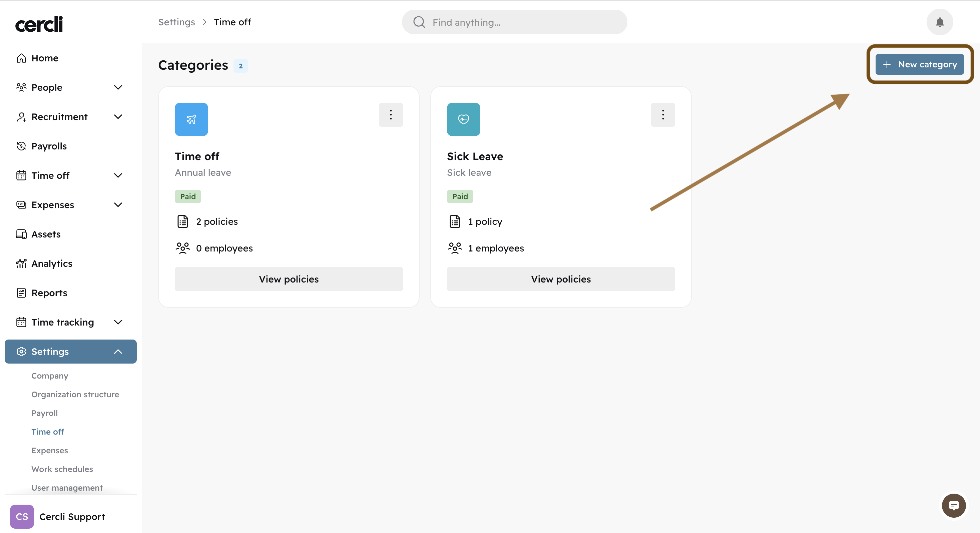Image resolution: width=980 pixels, height=533 pixels.
Task: Click the cercli logo
Action: point(39,24)
